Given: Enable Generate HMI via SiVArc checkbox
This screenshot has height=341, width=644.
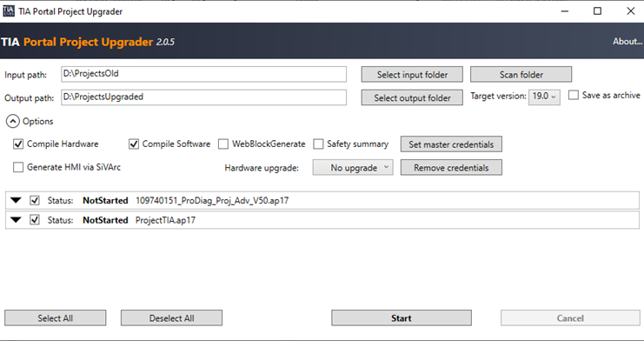Looking at the screenshot, I should 18,167.
